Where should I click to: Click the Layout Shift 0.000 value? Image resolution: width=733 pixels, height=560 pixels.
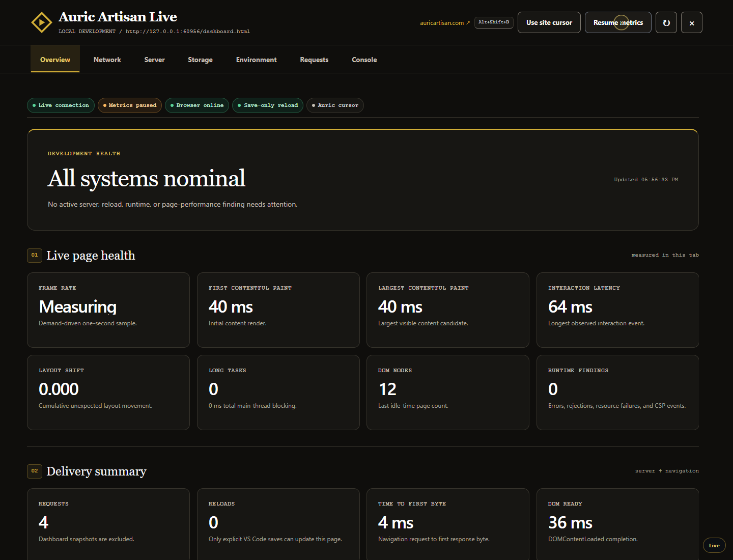pos(59,389)
